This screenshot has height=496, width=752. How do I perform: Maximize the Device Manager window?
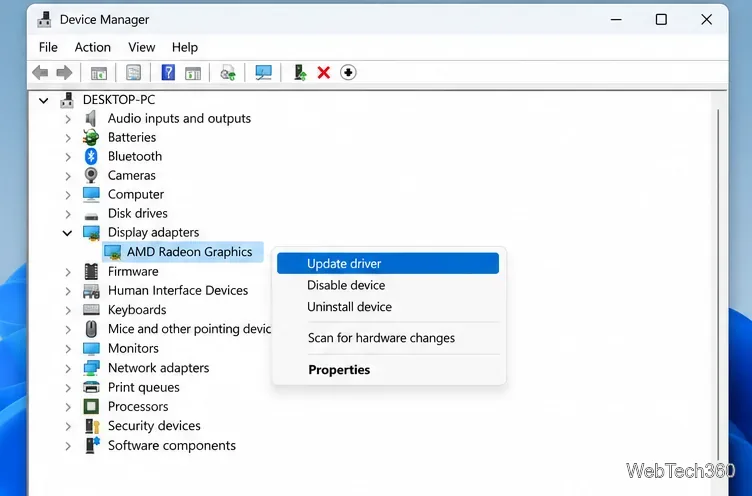tap(661, 20)
